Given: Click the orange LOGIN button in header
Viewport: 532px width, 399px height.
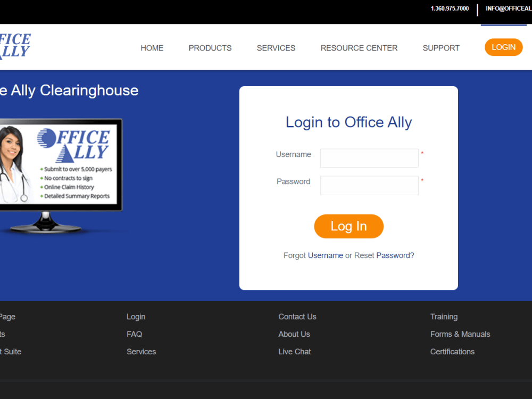Looking at the screenshot, I should coord(503,47).
